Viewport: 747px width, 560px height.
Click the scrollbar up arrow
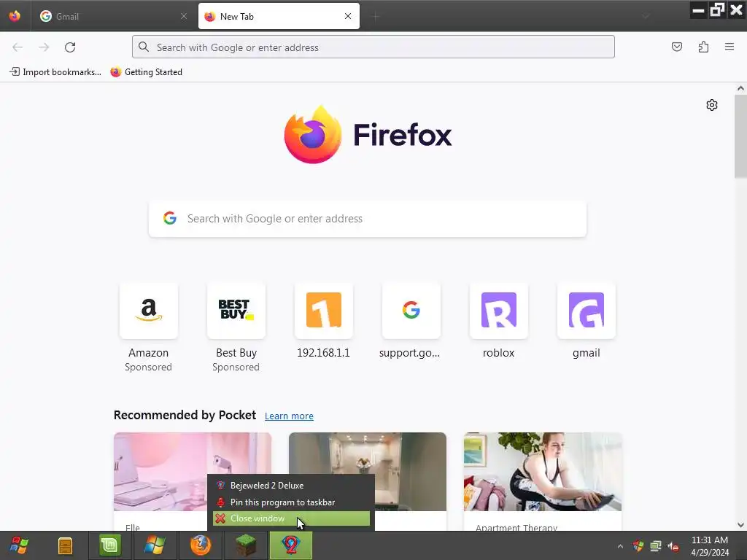740,88
